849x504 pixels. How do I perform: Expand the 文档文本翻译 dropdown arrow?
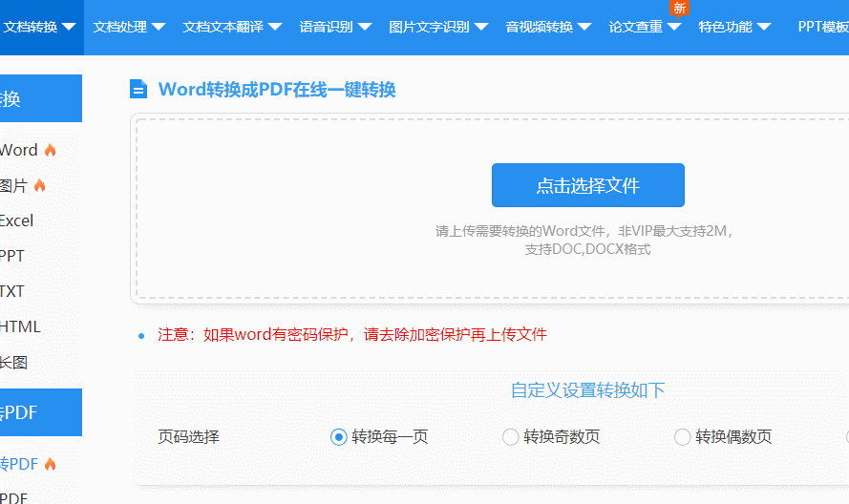[275, 27]
